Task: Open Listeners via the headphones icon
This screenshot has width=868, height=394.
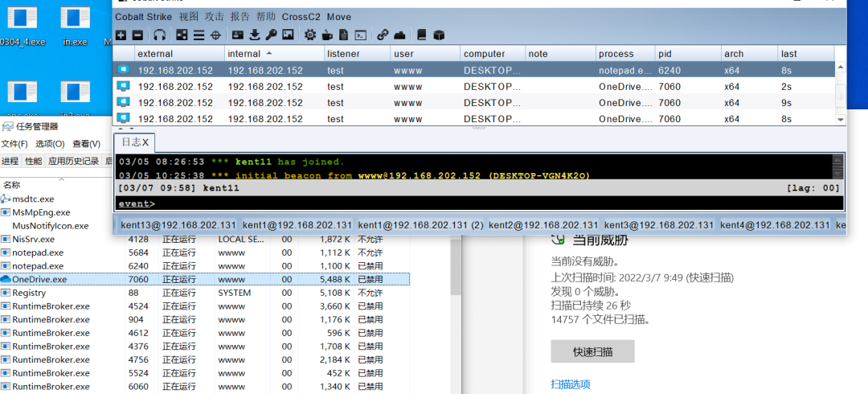Action: (x=160, y=35)
